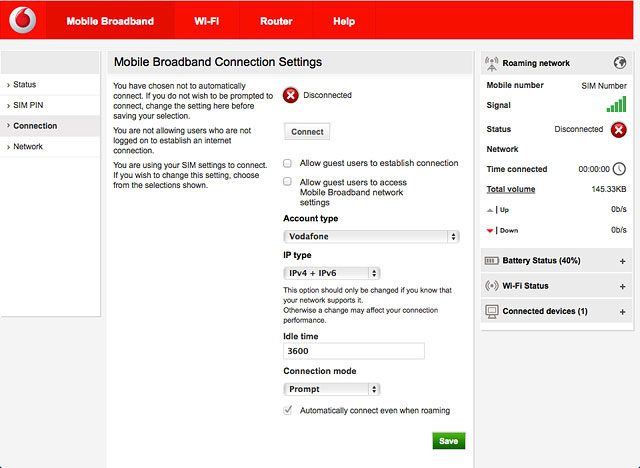Viewport: 640px width, 468px height.
Task: Click the Connected devices monitor icon
Action: [492, 312]
